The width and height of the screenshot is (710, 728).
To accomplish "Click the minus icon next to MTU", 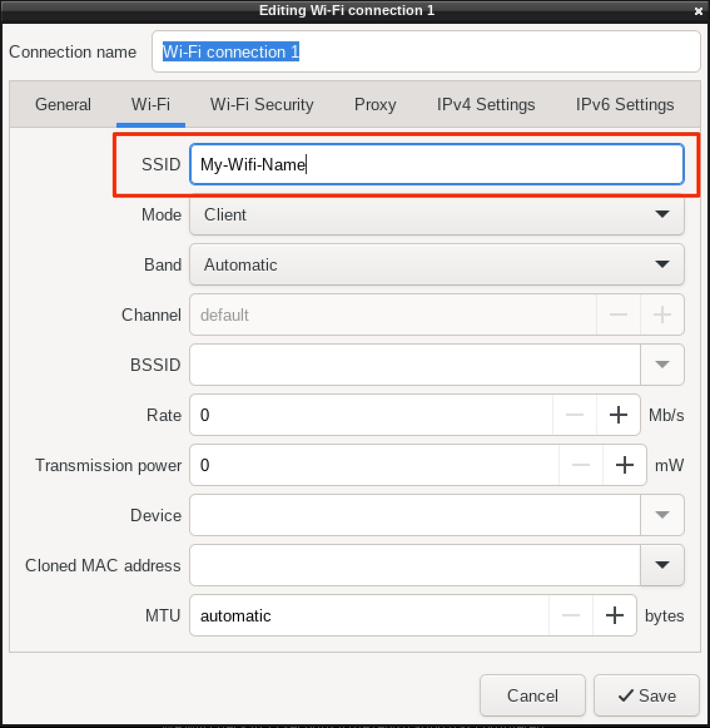I will coord(570,615).
